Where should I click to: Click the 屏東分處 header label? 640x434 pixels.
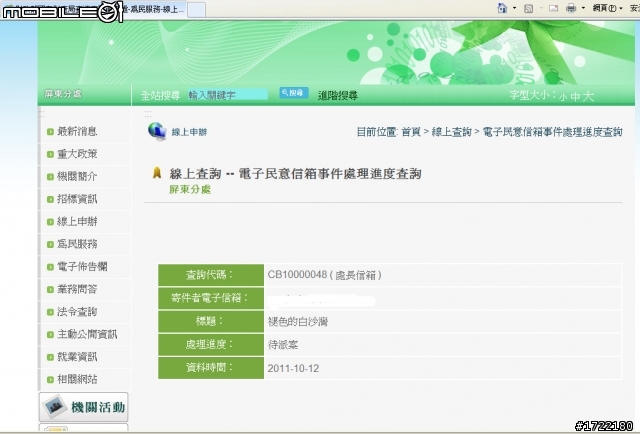[x=63, y=94]
